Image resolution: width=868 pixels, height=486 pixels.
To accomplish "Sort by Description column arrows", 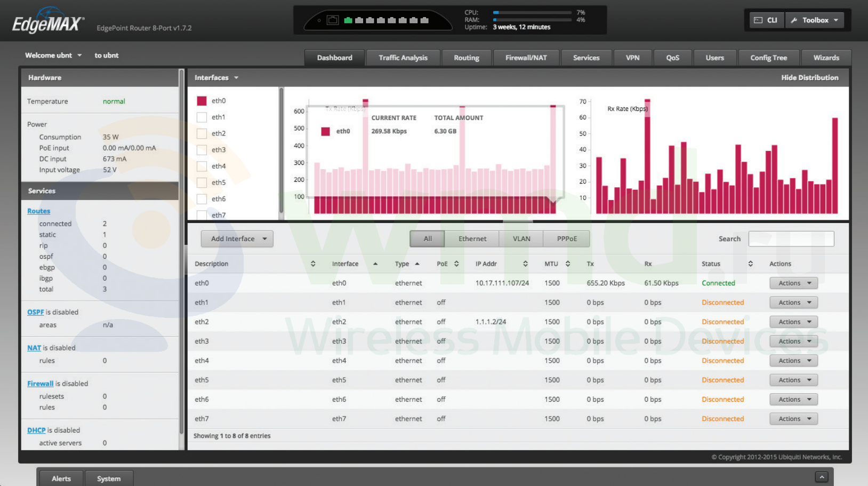I will (x=313, y=264).
